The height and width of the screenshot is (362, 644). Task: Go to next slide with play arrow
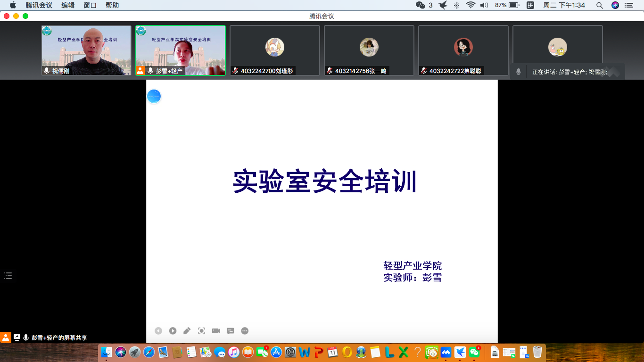coord(173,331)
